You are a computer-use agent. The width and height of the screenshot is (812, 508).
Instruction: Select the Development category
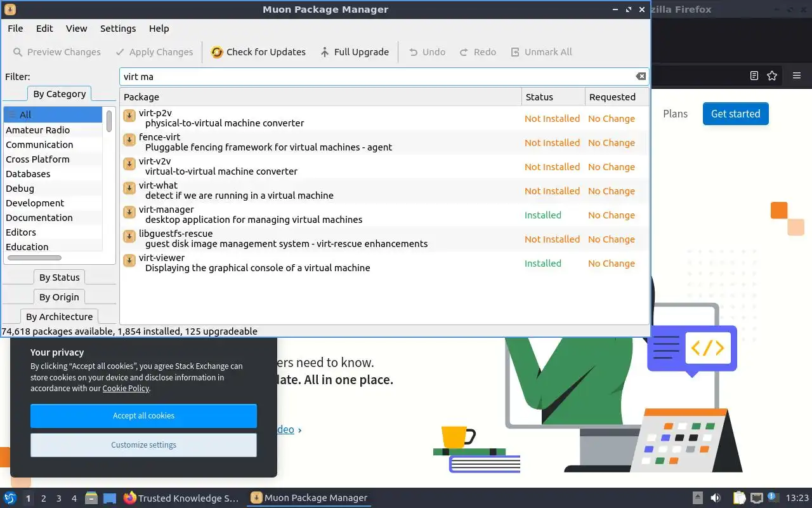[53, 203]
